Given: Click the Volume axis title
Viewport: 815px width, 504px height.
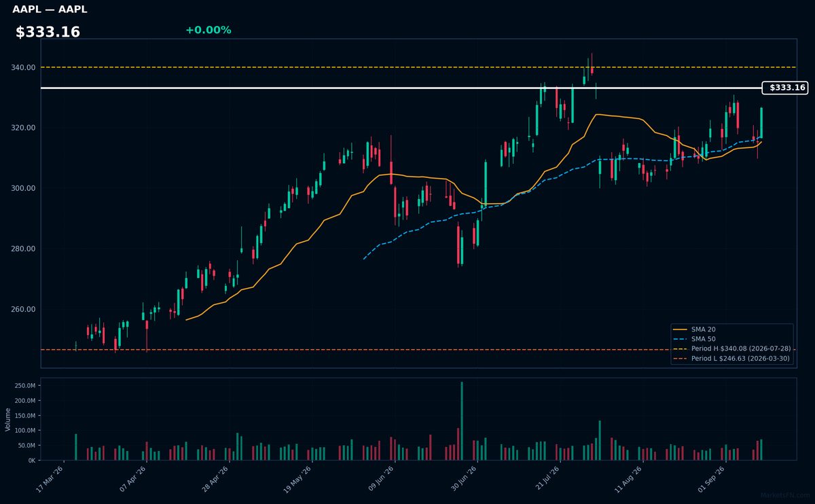Looking at the screenshot, I should tap(8, 419).
